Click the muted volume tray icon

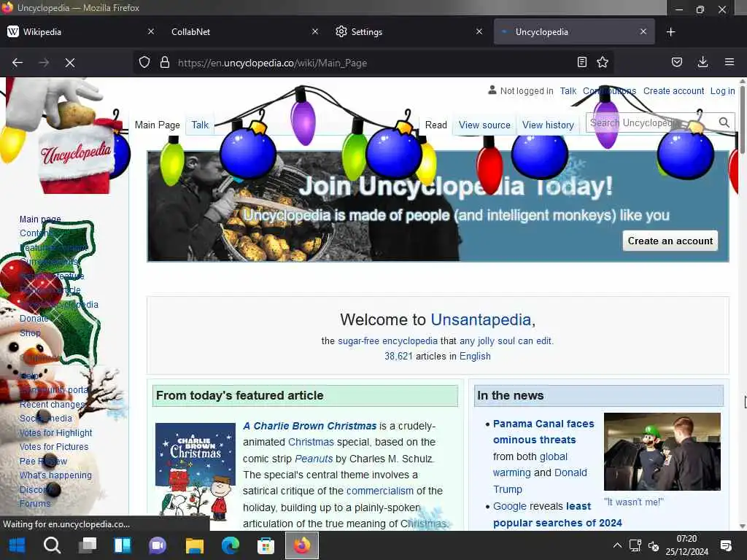654,545
